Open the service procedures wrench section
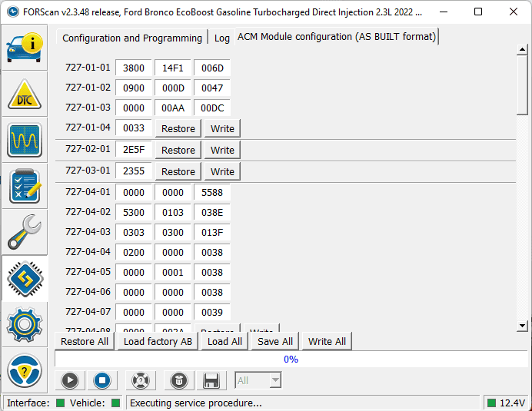The image size is (532, 411). tap(25, 232)
